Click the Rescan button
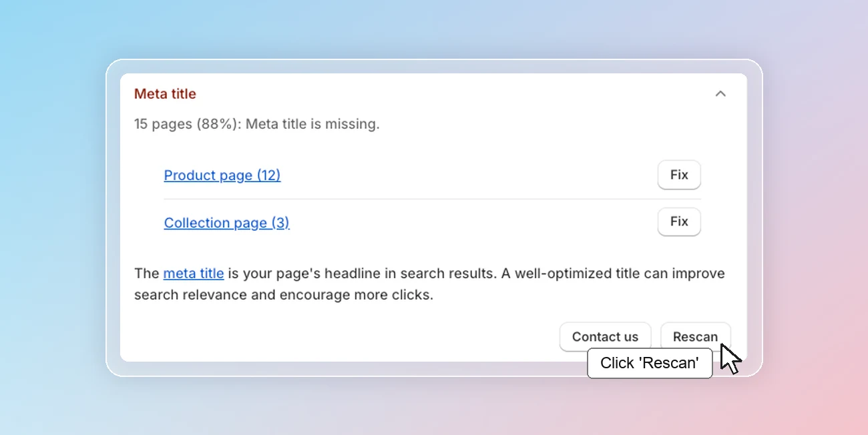 (695, 337)
